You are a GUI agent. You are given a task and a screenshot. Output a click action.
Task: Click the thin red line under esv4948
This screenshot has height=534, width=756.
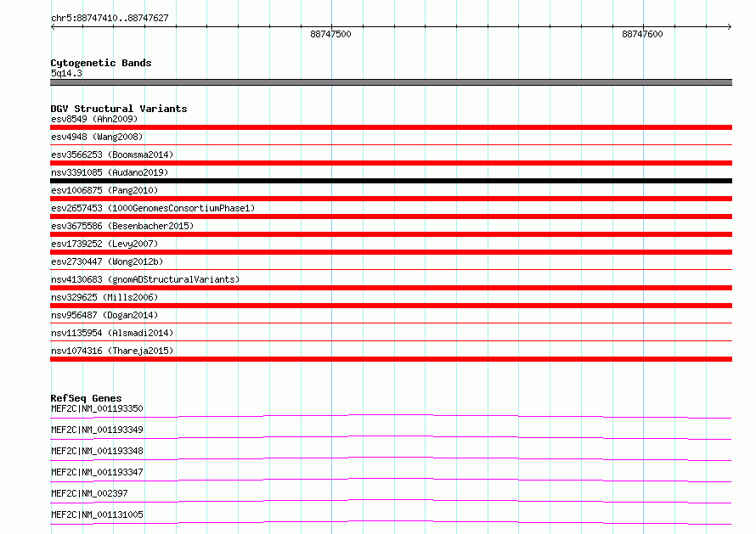(391, 144)
